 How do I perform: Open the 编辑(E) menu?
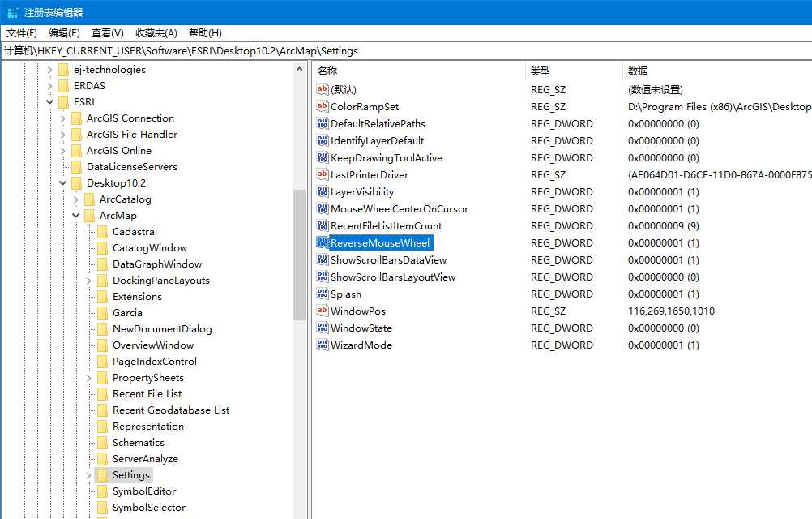pyautogui.click(x=64, y=33)
